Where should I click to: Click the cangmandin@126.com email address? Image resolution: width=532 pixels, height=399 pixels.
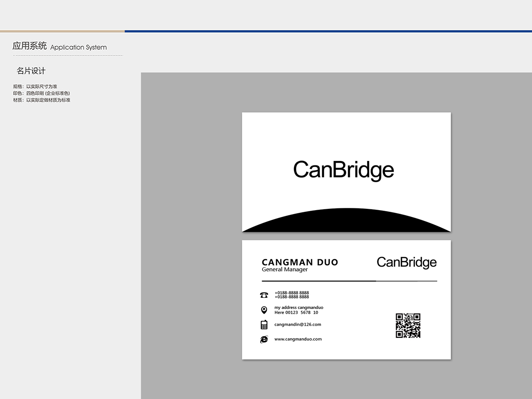[x=297, y=324]
